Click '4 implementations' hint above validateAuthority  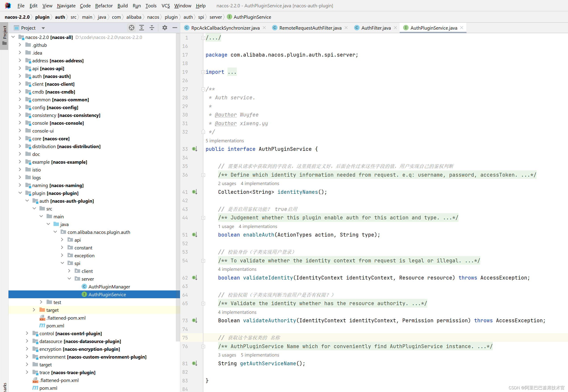point(237,312)
